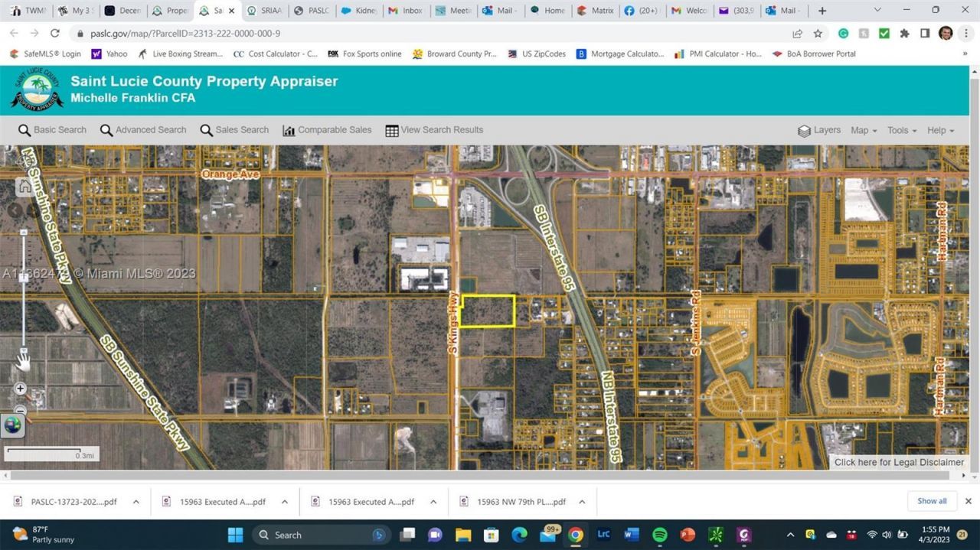Open the Sales Search tool
980x550 pixels.
tap(235, 130)
